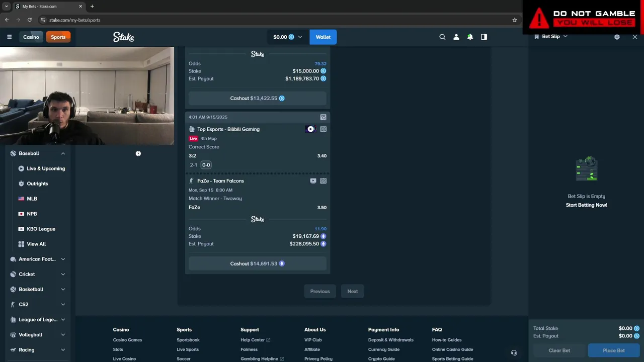Open How-to Guides footer link
The height and width of the screenshot is (362, 644).
[x=447, y=340]
